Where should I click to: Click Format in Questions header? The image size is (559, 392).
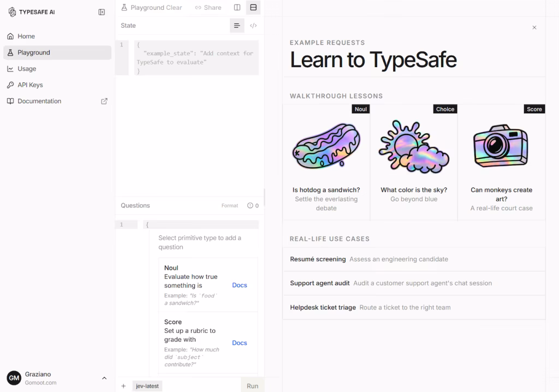[x=230, y=205]
